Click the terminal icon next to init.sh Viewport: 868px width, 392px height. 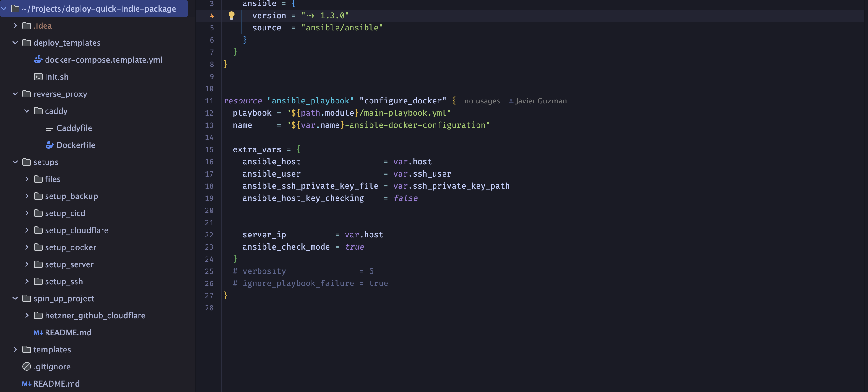pyautogui.click(x=38, y=77)
